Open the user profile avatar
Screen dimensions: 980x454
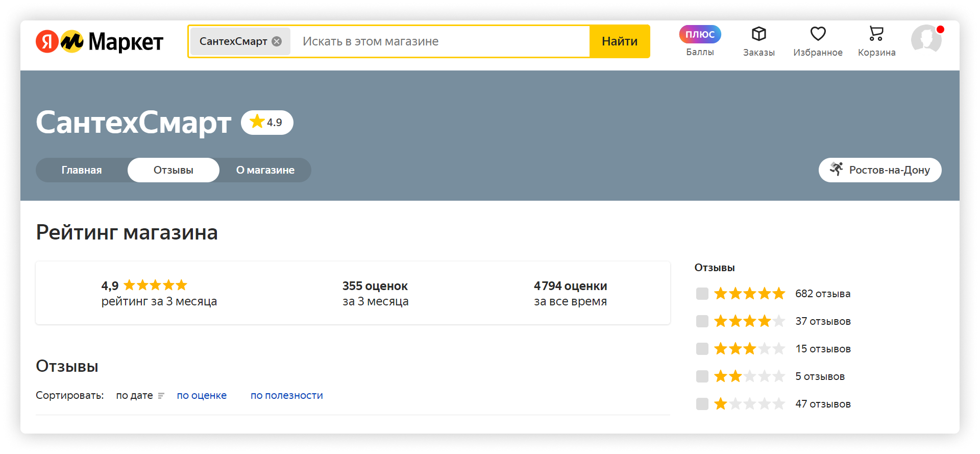click(926, 39)
